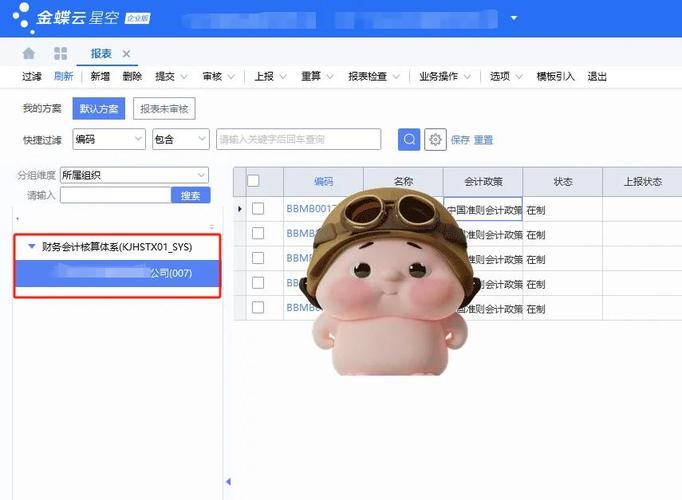
Task: Open the home page icon
Action: pos(29,53)
